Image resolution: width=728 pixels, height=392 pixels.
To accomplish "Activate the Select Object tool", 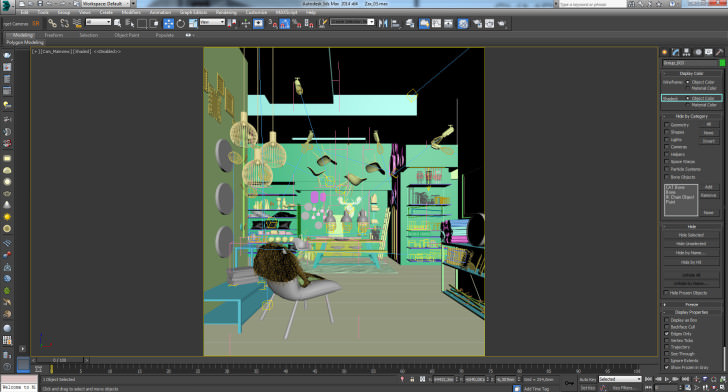I will [x=117, y=23].
